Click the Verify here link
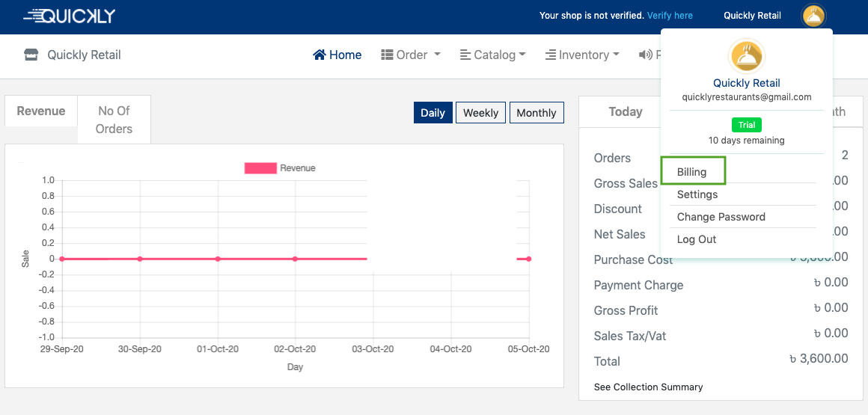868x415 pixels. click(670, 16)
